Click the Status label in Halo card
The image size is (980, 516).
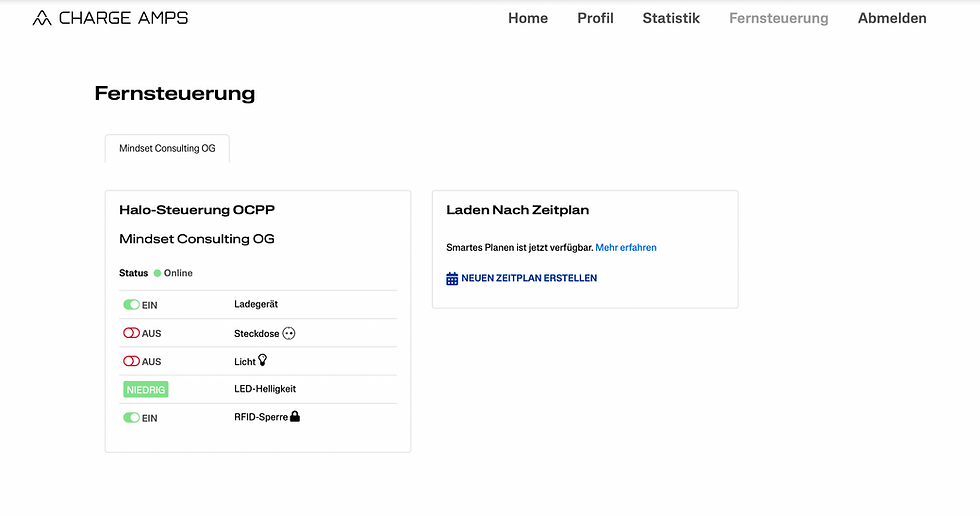[x=133, y=273]
